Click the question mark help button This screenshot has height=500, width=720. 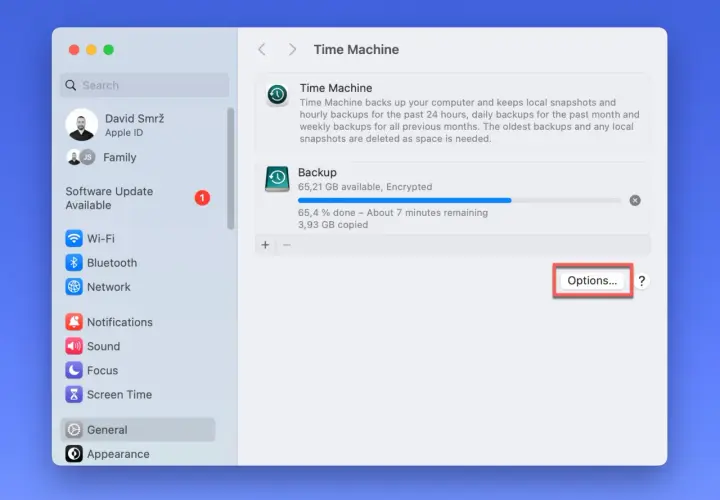tap(641, 281)
